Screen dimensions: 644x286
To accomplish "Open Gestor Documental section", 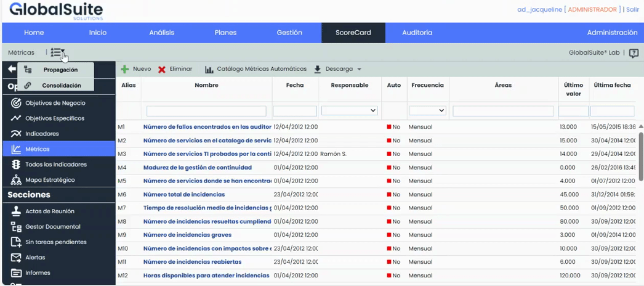I will 52,227.
